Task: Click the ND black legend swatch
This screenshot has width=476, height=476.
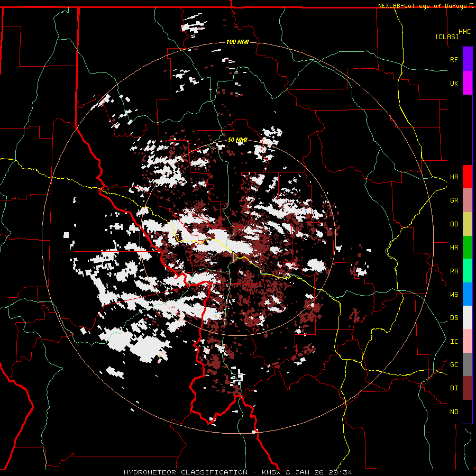Action: coord(467,411)
